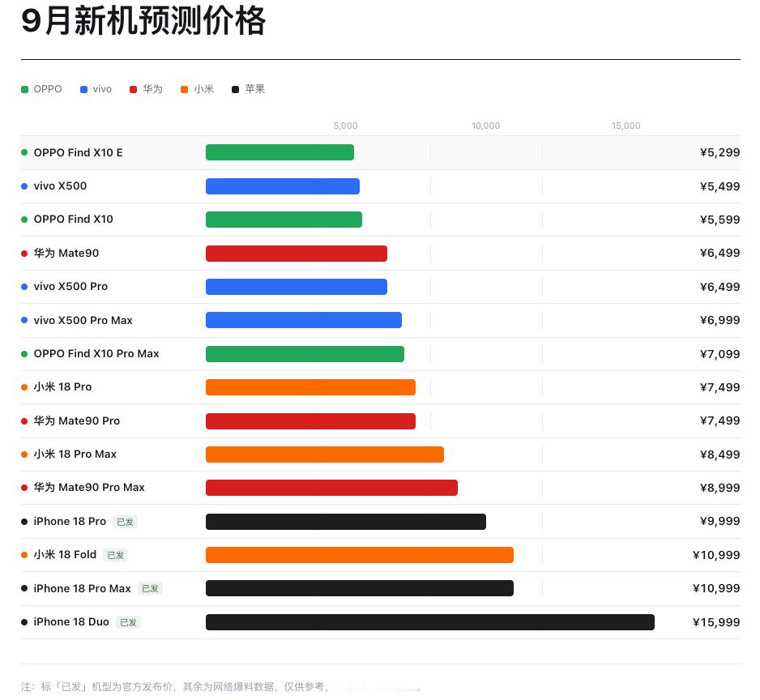Image resolution: width=760 pixels, height=700 pixels.
Task: Click the ¥8,499 price value
Action: pos(719,455)
